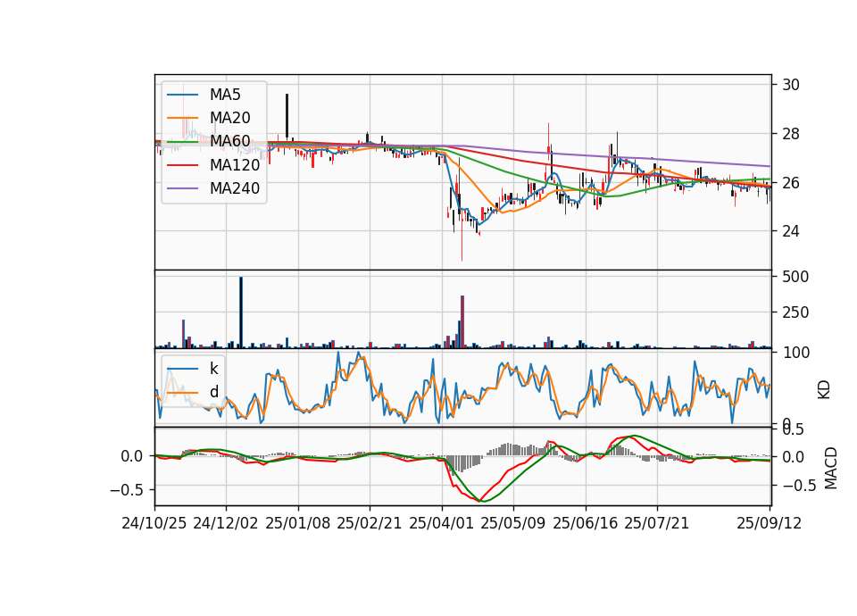The image size is (857, 616).
Task: Click the tall volume spike in April 2025
Action: (x=462, y=322)
